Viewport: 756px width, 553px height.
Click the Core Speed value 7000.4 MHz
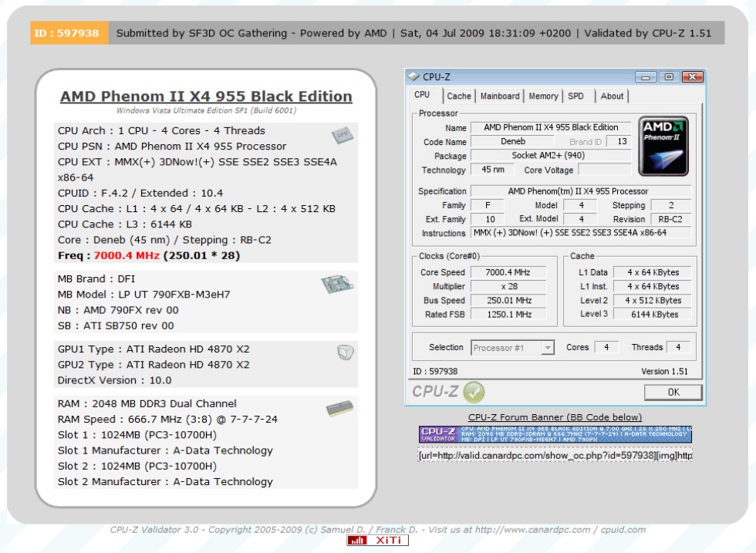click(508, 272)
